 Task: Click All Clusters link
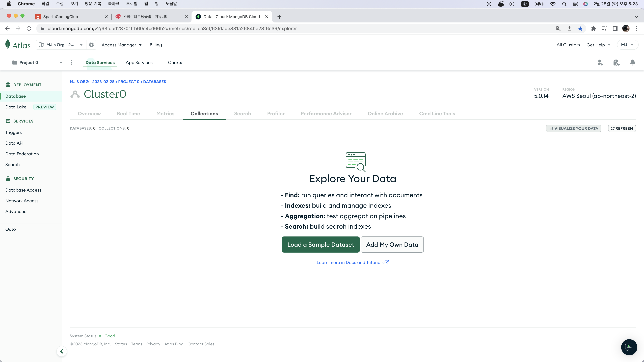(x=568, y=45)
